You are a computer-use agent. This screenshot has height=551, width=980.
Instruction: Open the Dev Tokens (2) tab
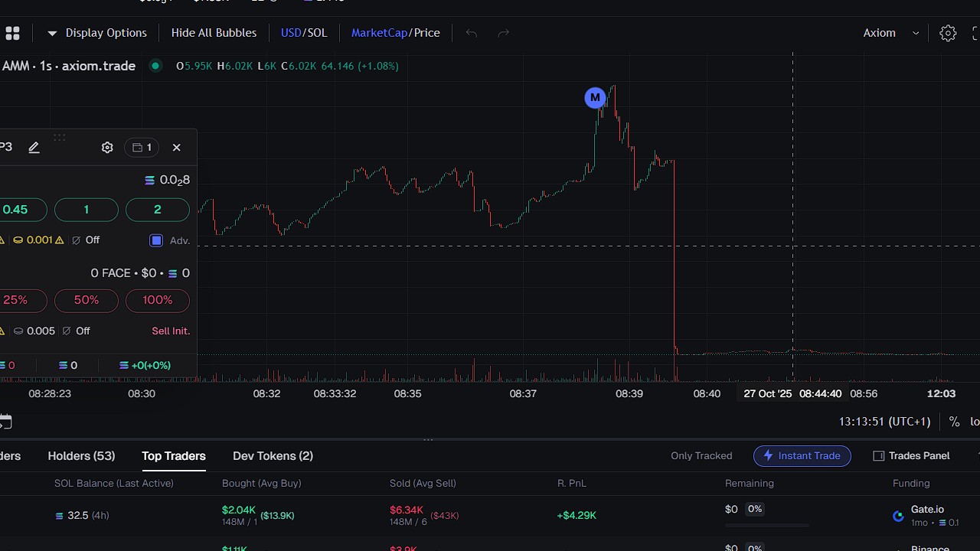pos(273,455)
